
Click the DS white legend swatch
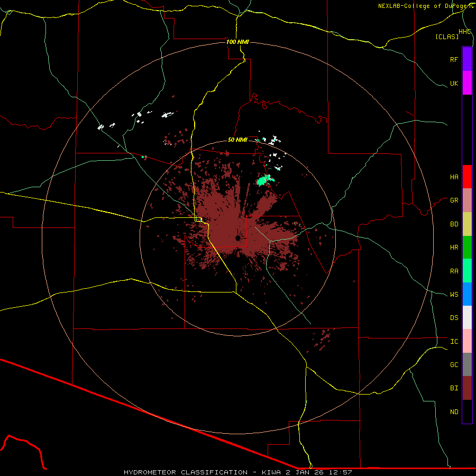[467, 317]
